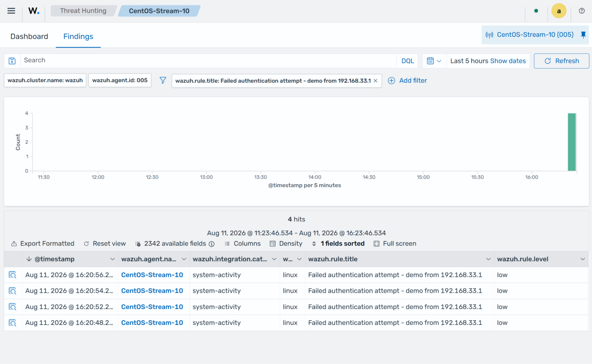Viewport: 592px width, 364px height.
Task: Inspect the 16:20:48 event document details
Action: 12,323
